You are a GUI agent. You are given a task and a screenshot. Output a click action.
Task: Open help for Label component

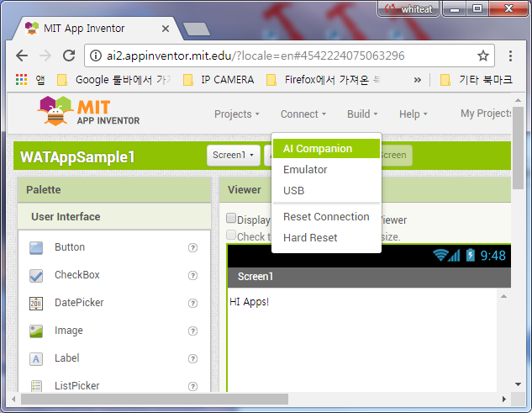pyautogui.click(x=192, y=359)
